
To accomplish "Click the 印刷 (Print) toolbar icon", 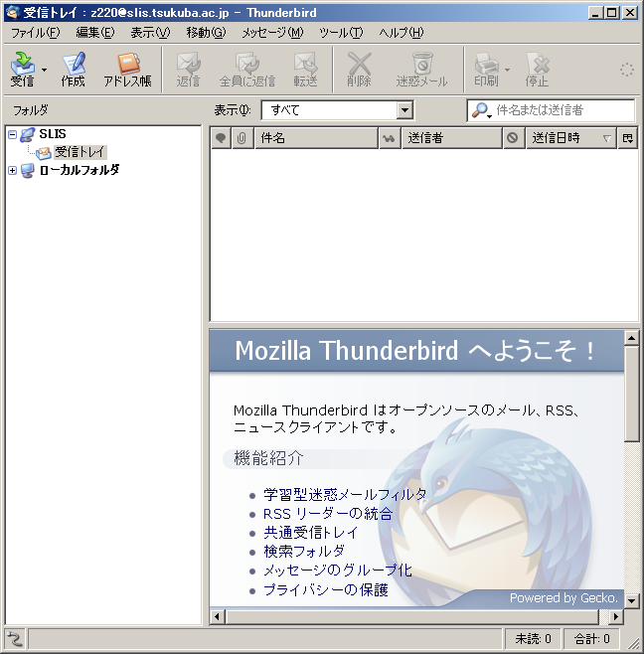I will (x=486, y=69).
